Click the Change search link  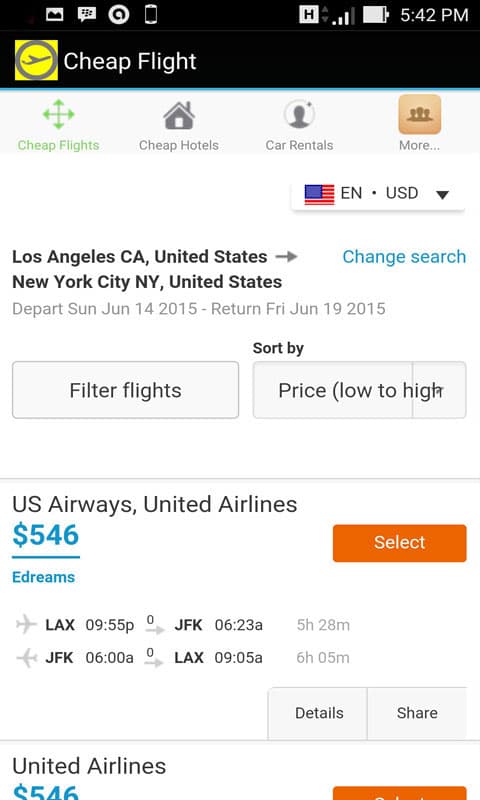404,257
